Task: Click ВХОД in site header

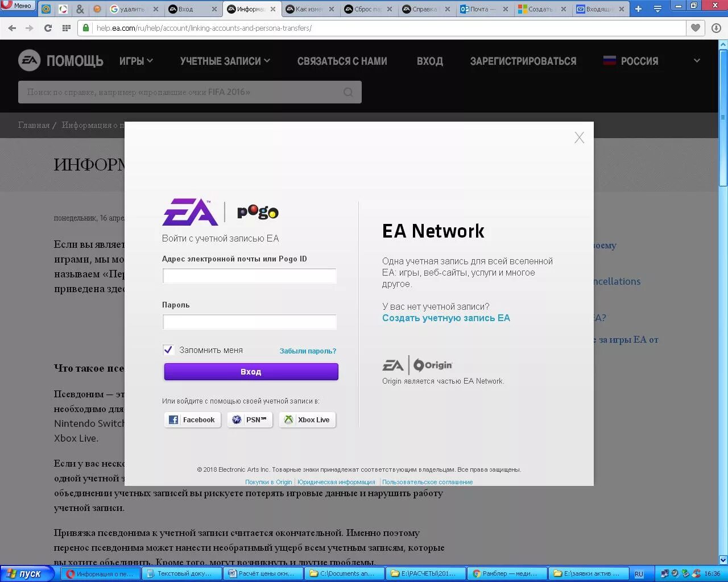Action: [429, 61]
